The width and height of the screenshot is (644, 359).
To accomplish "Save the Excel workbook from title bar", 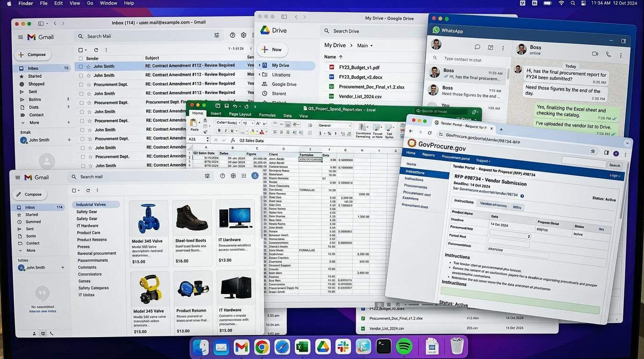I will (226, 107).
